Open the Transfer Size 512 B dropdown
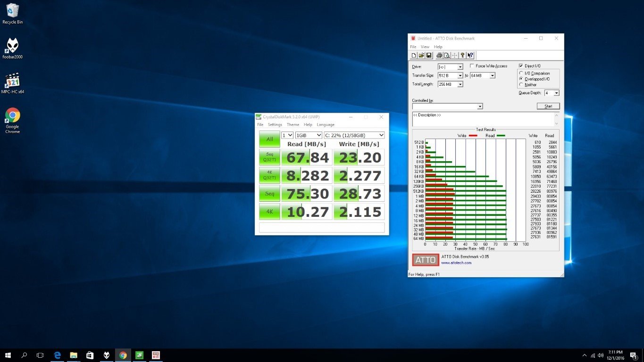Viewport: 644px width, 362px height. point(450,75)
